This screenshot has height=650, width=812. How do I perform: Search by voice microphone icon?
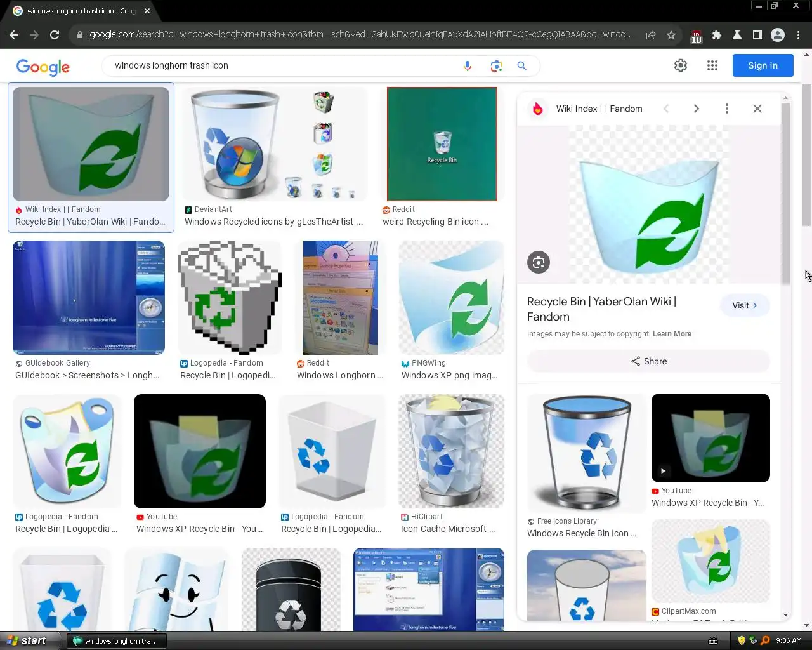(x=468, y=65)
